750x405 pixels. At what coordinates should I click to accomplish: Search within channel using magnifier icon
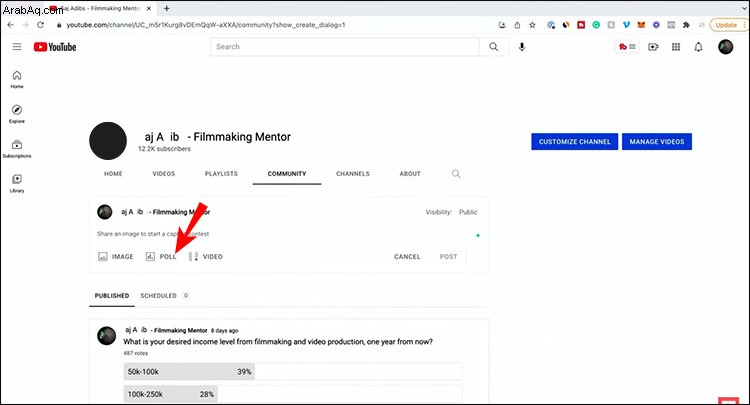click(456, 174)
